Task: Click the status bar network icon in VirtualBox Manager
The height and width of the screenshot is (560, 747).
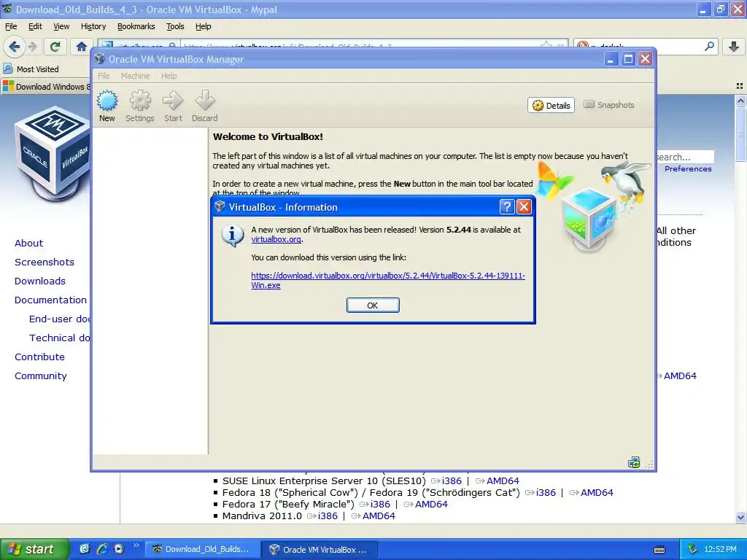Action: 634,462
